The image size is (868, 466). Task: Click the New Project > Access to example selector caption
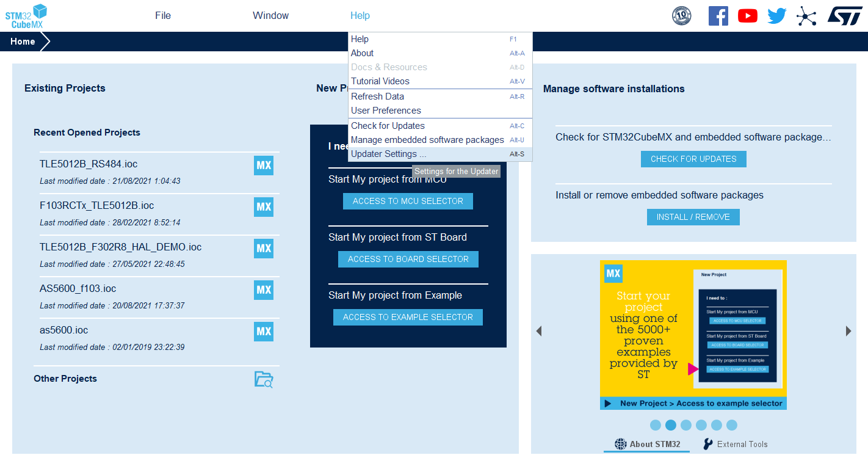pos(701,403)
